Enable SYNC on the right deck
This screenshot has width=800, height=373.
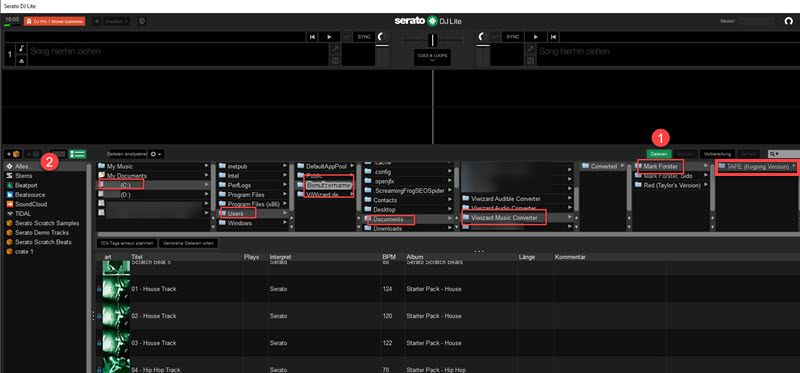514,37
